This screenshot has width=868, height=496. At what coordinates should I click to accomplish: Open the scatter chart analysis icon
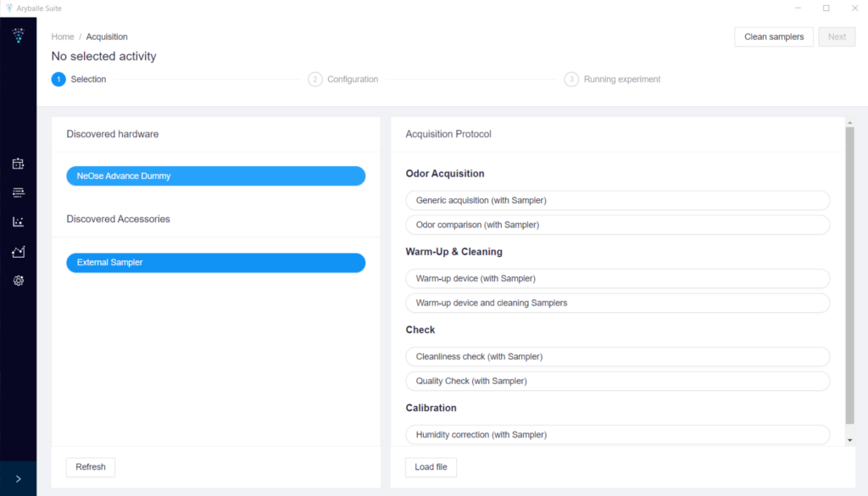[19, 222]
